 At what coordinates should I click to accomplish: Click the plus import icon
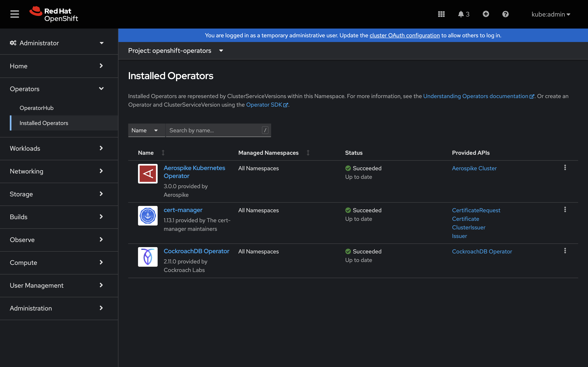(486, 14)
